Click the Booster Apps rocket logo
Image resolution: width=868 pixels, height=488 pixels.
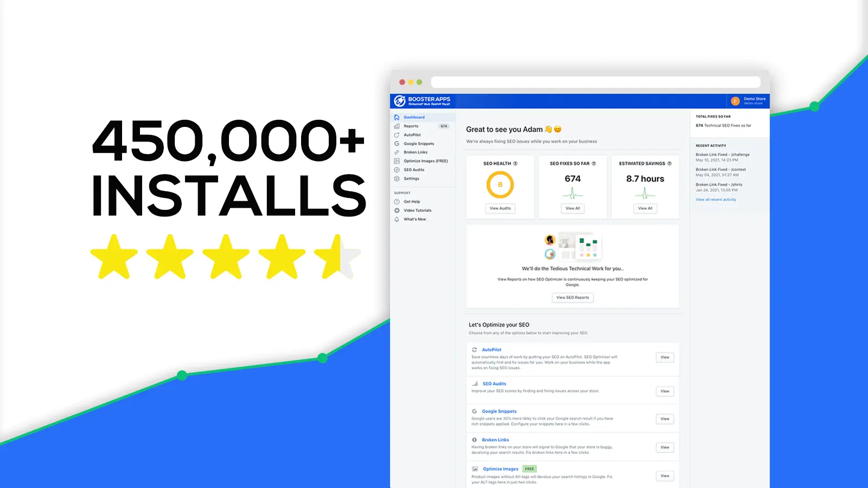[400, 100]
